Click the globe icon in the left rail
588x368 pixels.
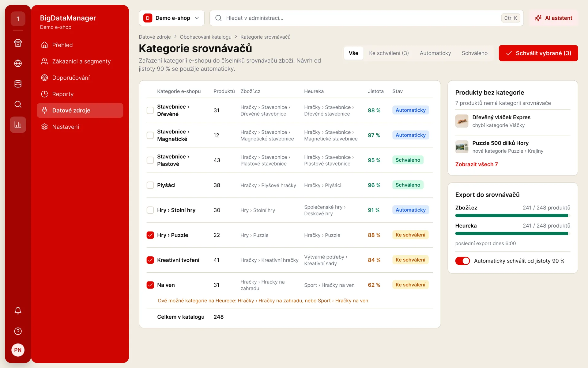coord(18,63)
